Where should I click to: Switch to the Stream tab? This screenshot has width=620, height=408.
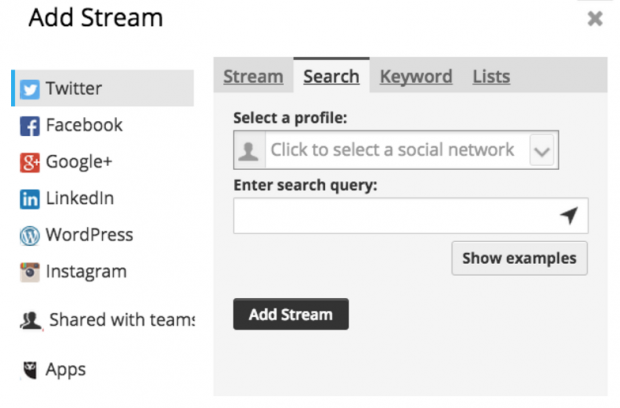pyautogui.click(x=253, y=77)
